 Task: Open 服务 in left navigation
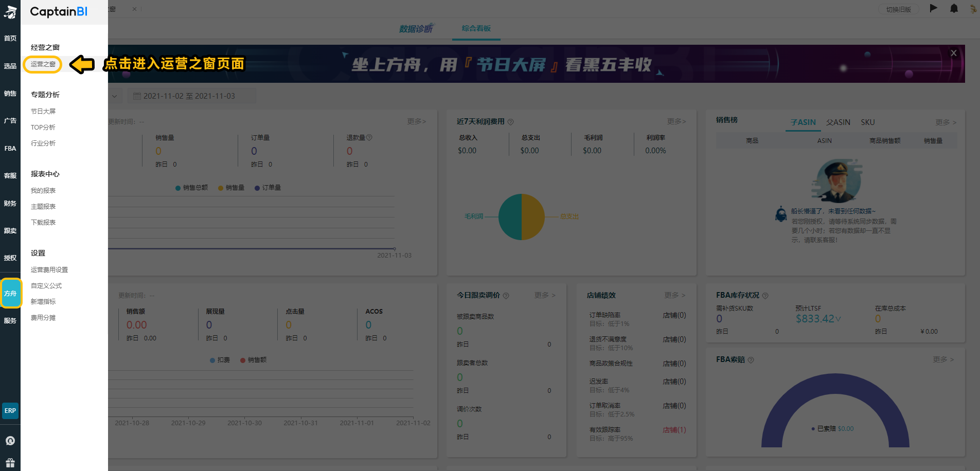tap(10, 321)
